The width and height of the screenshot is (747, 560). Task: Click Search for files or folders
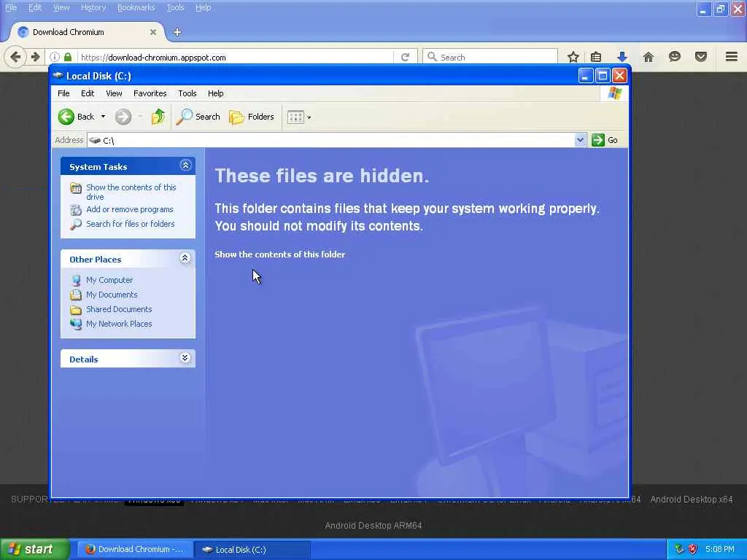coord(130,223)
